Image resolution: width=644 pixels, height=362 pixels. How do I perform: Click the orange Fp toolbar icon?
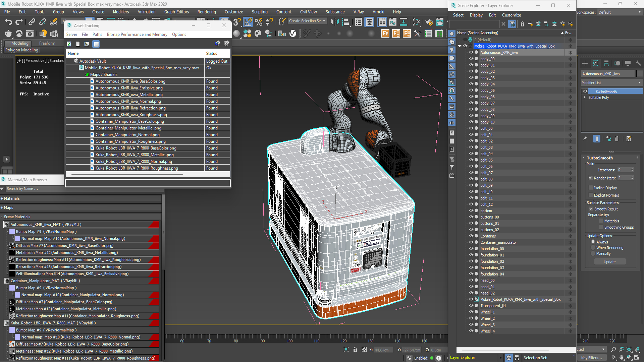coord(385,34)
